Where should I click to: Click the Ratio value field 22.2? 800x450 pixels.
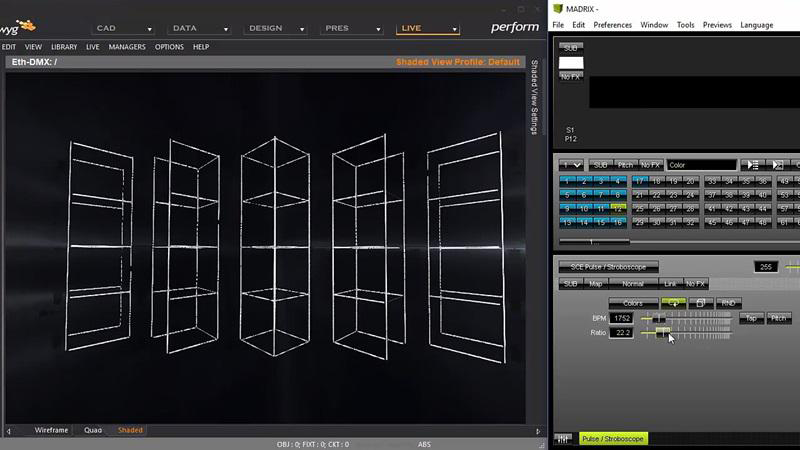point(621,333)
